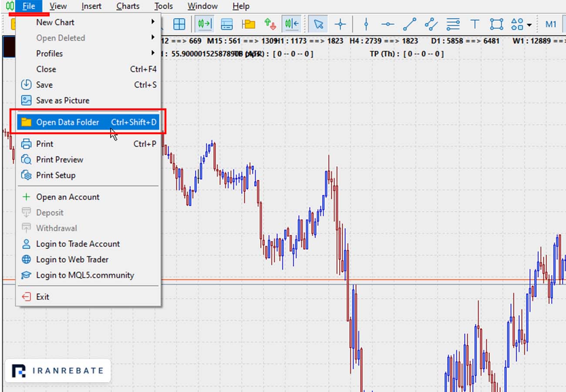The image size is (566, 392).
Task: Choose Save in the File menu
Action: coord(88,85)
